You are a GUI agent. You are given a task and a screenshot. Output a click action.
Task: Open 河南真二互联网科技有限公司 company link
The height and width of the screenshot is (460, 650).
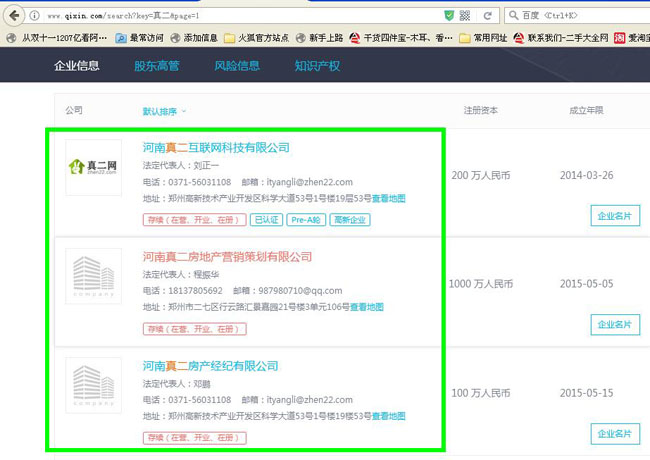click(216, 148)
